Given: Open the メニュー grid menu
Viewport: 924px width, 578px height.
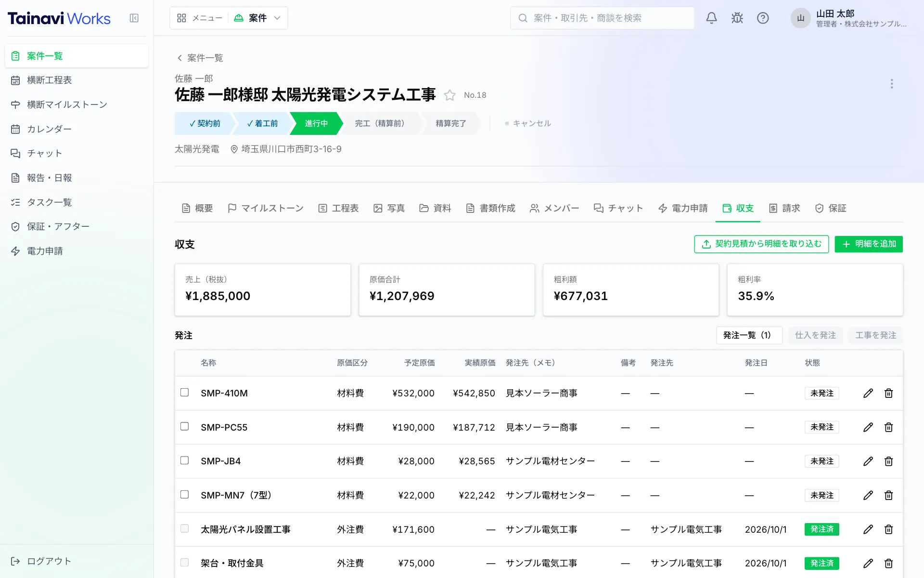Looking at the screenshot, I should click(199, 18).
